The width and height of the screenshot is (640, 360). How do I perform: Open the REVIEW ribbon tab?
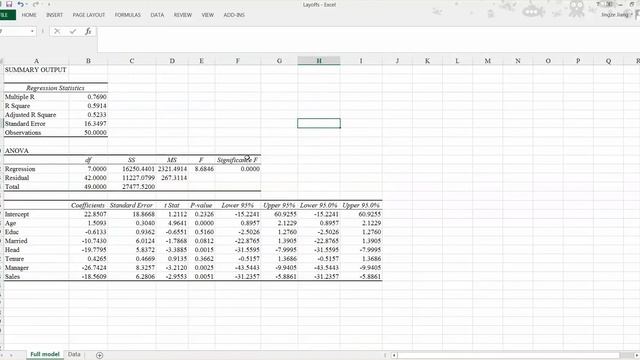(182, 15)
